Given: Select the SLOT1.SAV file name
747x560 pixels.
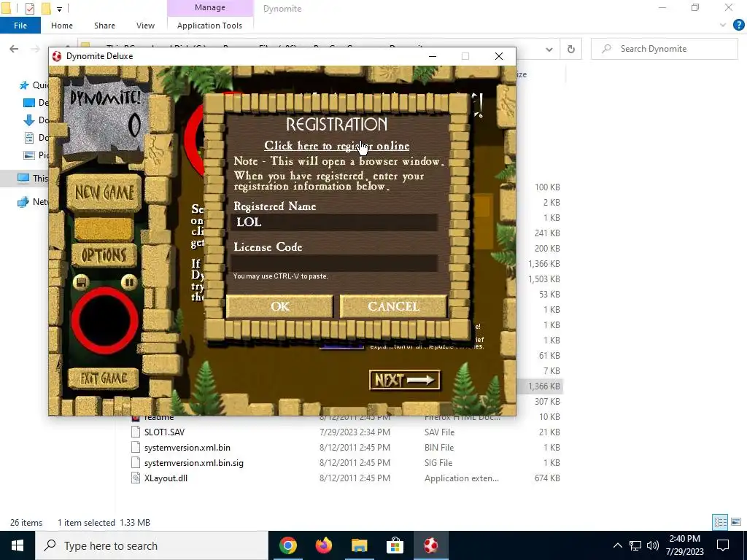Looking at the screenshot, I should [x=164, y=432].
